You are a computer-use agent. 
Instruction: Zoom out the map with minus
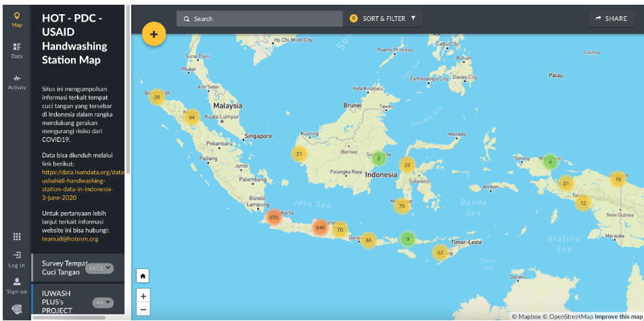pos(143,310)
